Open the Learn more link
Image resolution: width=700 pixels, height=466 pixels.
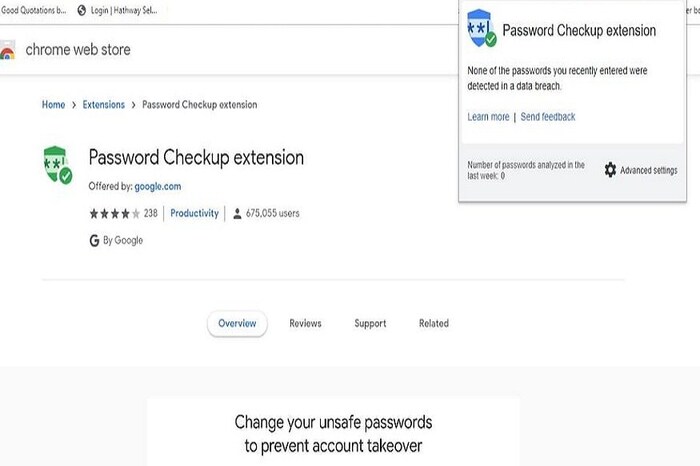tap(488, 117)
